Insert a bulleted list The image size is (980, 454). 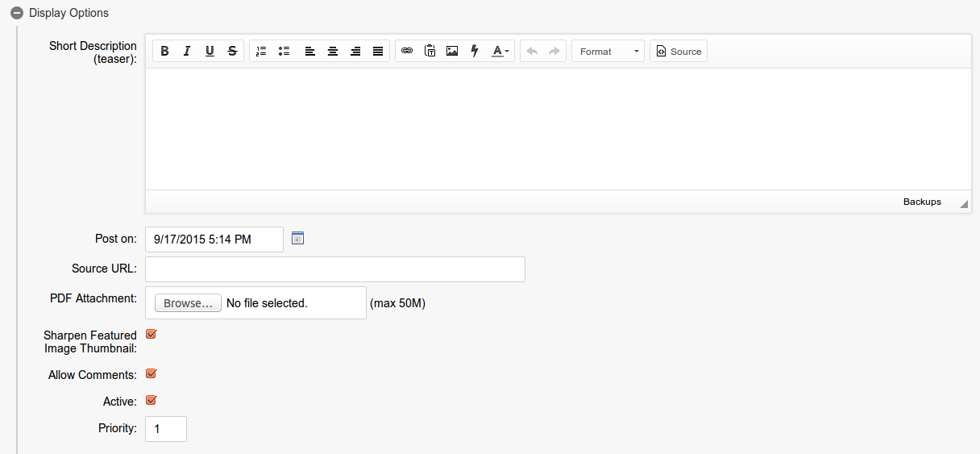tap(284, 52)
